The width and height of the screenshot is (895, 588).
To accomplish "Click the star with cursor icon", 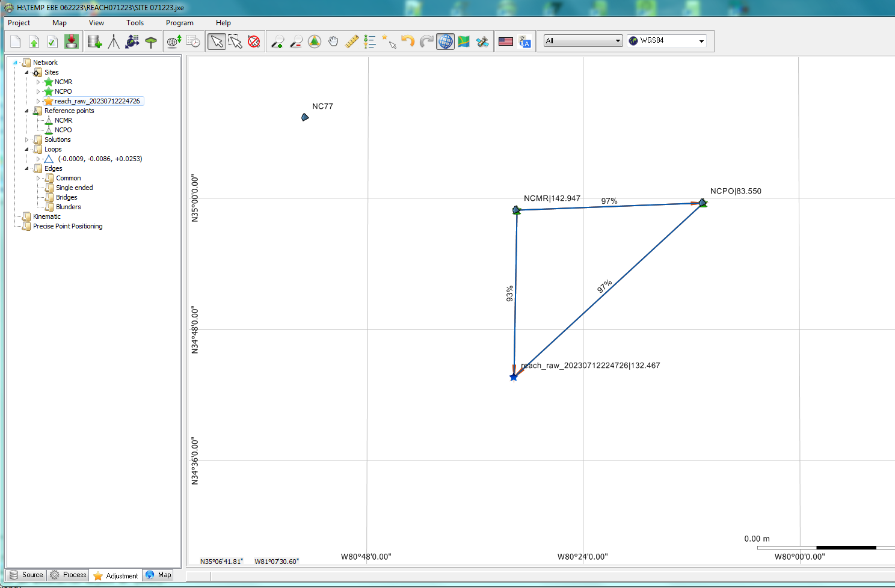I will (389, 41).
